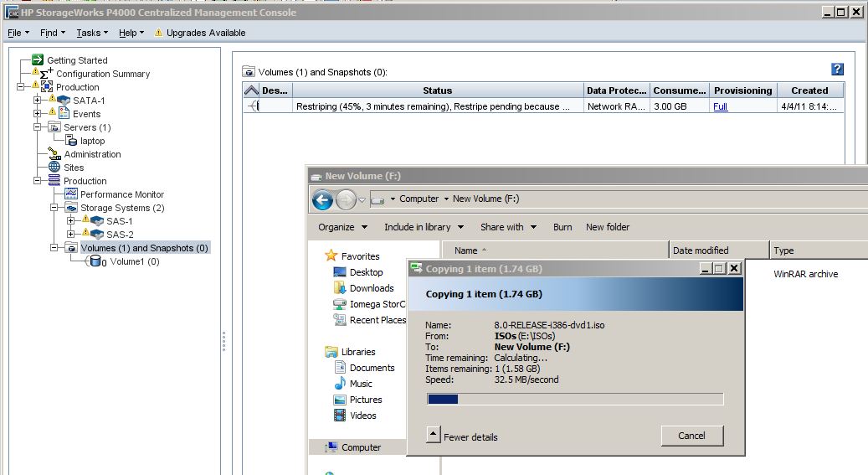Open Share with dropdown in Explorer
Image resolution: width=868 pixels, height=475 pixels.
pos(509,227)
